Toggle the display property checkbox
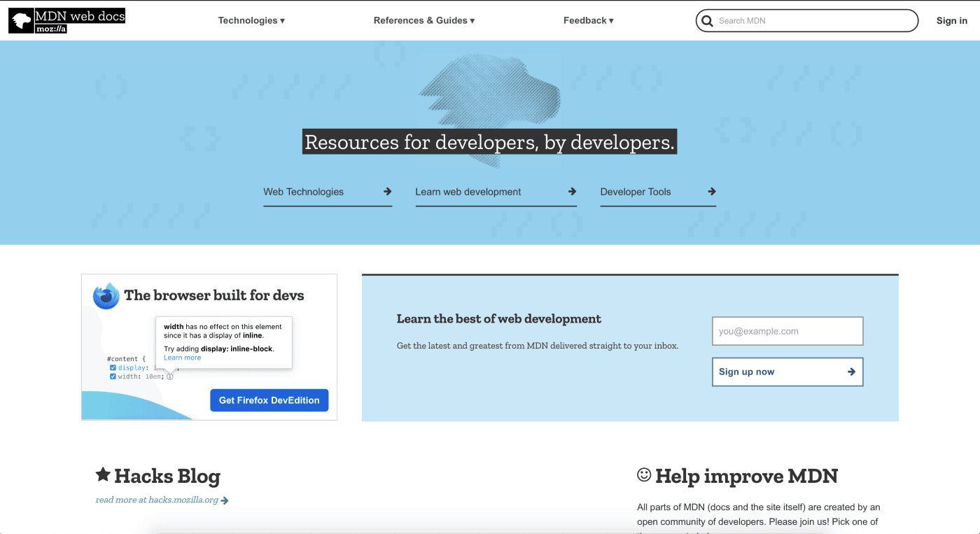 pos(113,367)
